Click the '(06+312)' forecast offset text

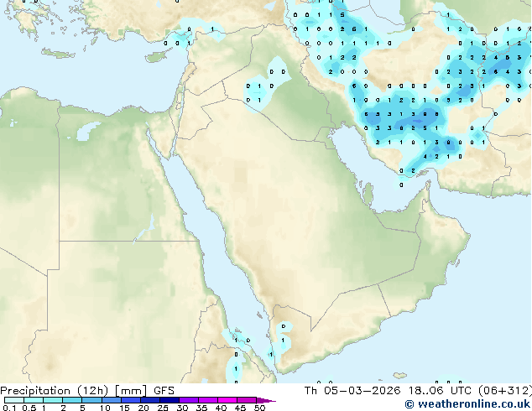[x=505, y=391]
